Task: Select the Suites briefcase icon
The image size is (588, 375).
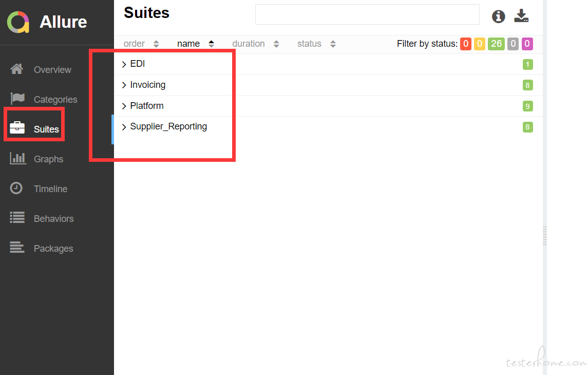Action: tap(17, 128)
